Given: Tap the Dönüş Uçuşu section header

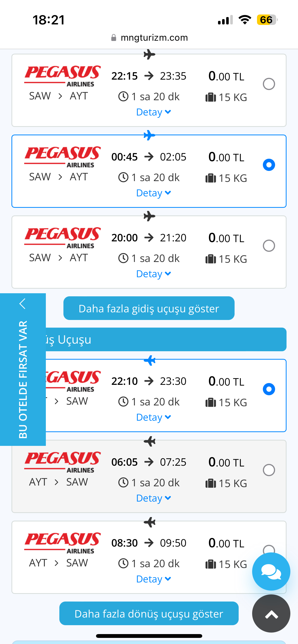Looking at the screenshot, I should 166,339.
